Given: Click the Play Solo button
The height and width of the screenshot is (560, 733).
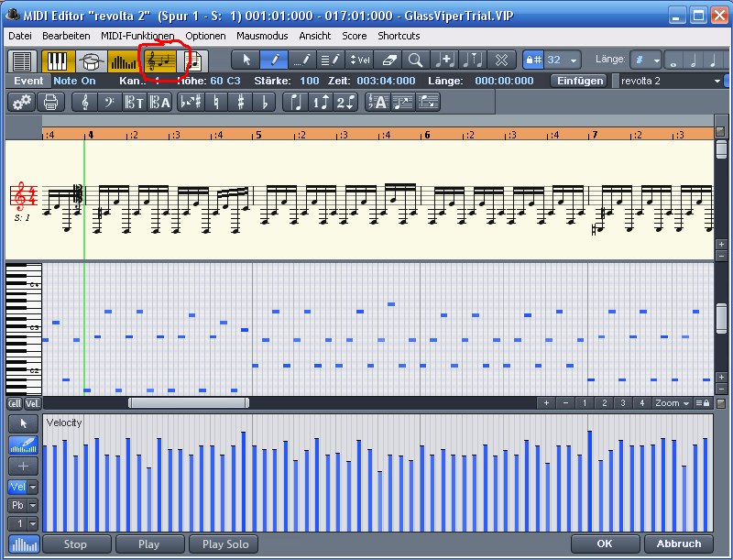Looking at the screenshot, I should coord(224,544).
